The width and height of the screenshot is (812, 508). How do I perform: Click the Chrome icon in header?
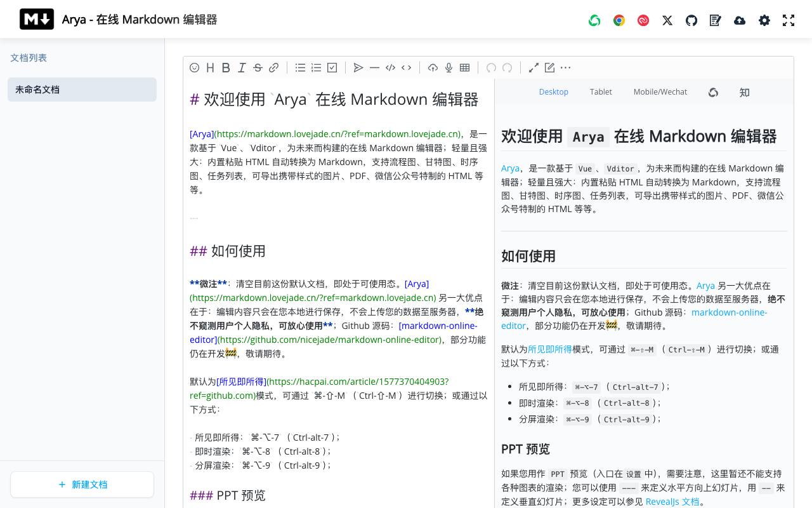tap(619, 20)
